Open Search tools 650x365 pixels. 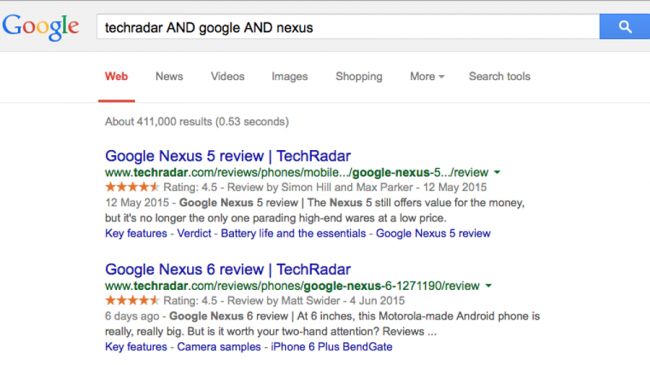coord(500,76)
